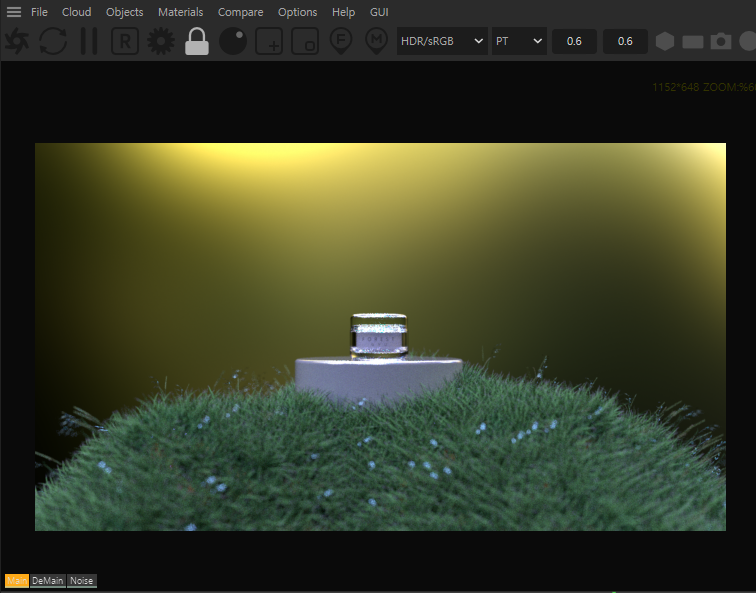Select the material picker M icon
This screenshot has width=756, height=593.
(x=377, y=41)
